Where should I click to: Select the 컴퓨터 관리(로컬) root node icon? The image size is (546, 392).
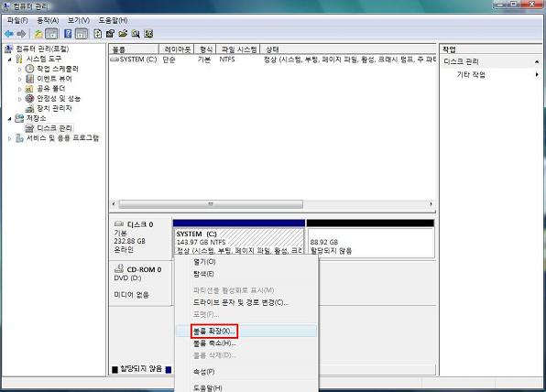click(x=9, y=49)
